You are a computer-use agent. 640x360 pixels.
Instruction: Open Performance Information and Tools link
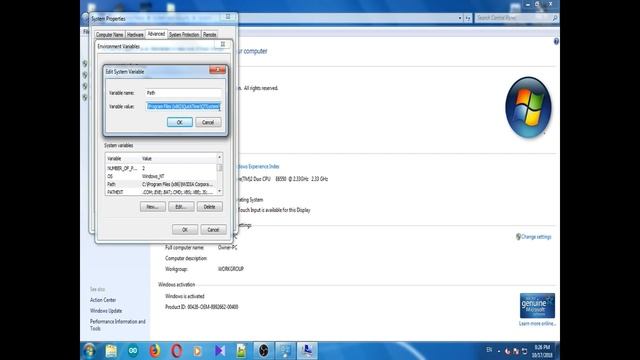[x=118, y=325]
